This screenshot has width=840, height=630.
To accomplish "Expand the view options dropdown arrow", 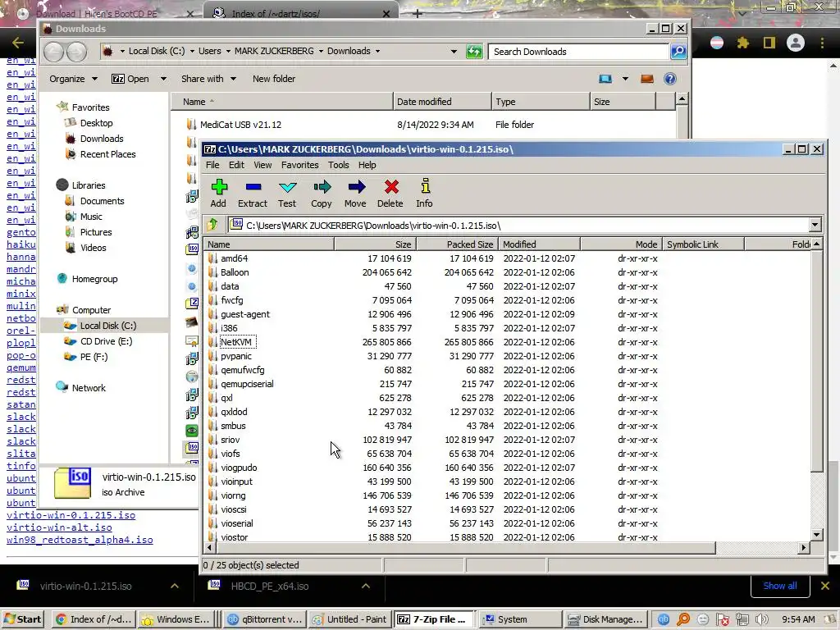I will coord(625,79).
